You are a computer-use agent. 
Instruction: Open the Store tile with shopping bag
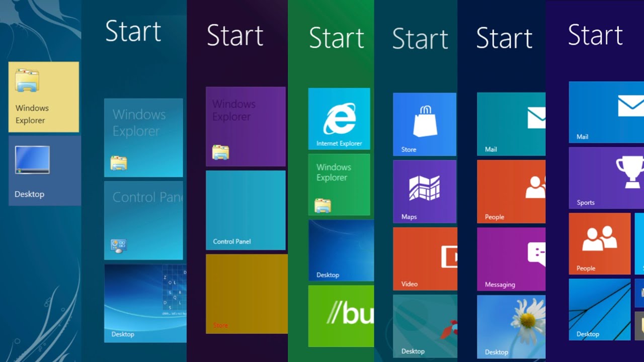(425, 124)
